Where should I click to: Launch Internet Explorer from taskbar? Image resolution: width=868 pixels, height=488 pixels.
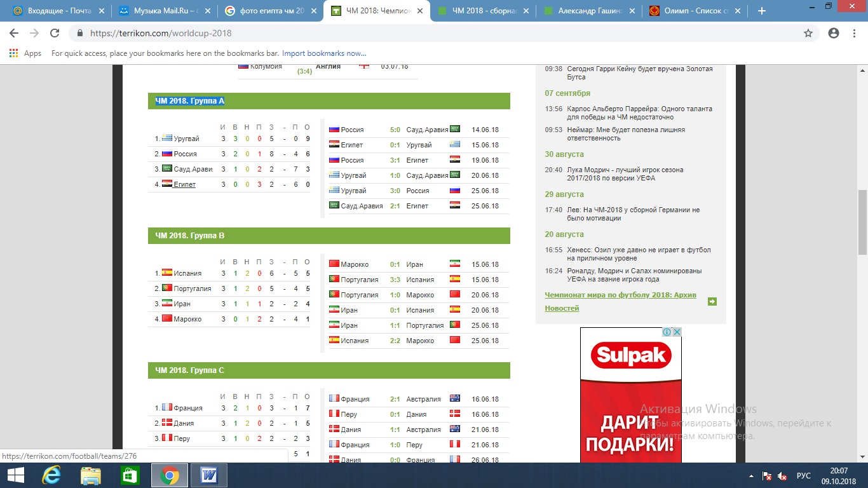click(x=51, y=475)
